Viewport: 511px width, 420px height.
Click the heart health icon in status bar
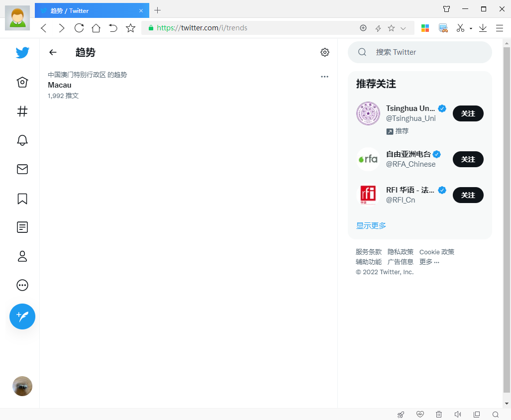coord(420,414)
